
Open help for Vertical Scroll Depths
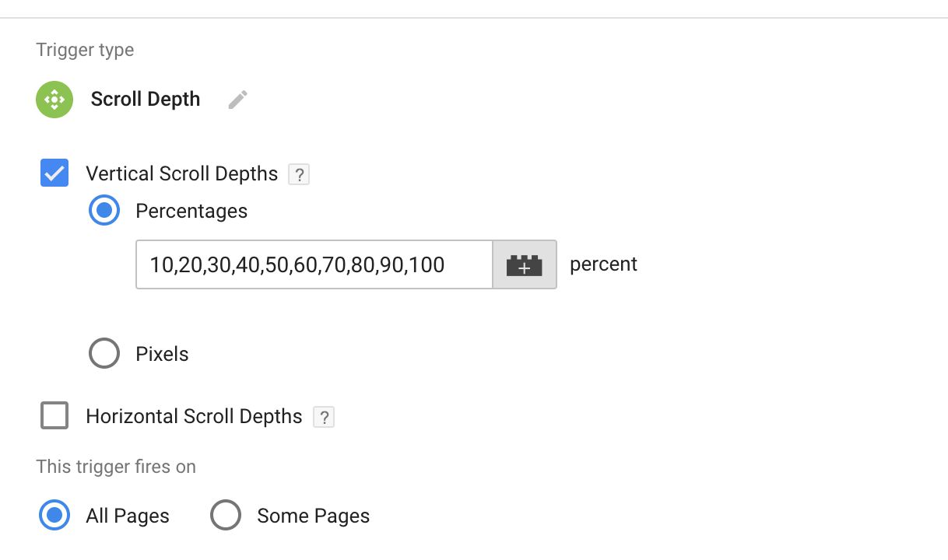(x=299, y=174)
